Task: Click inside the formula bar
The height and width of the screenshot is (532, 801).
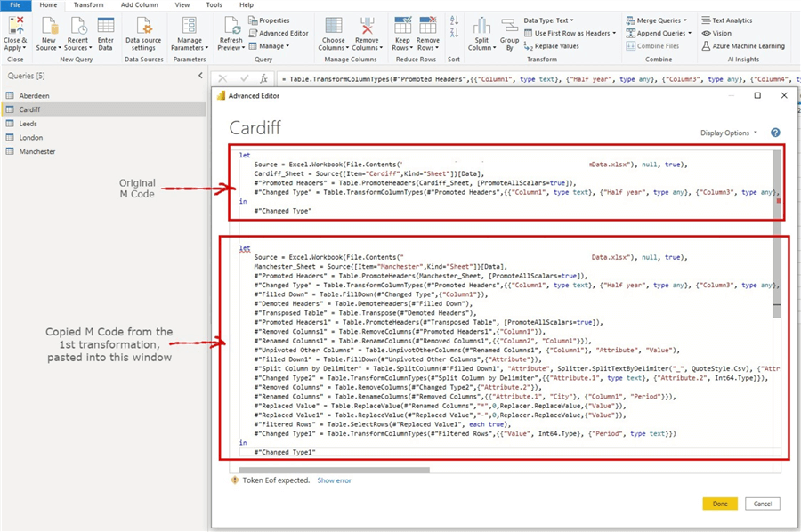Action: pyautogui.click(x=534, y=79)
